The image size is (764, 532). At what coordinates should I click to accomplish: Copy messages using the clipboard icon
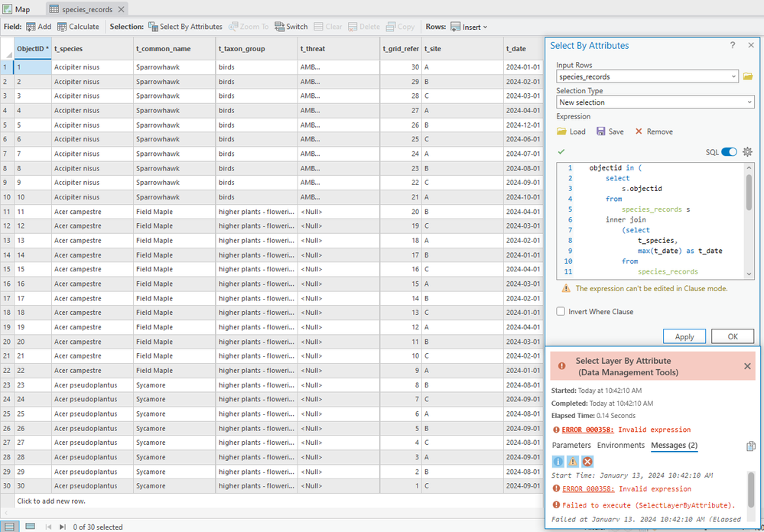750,446
